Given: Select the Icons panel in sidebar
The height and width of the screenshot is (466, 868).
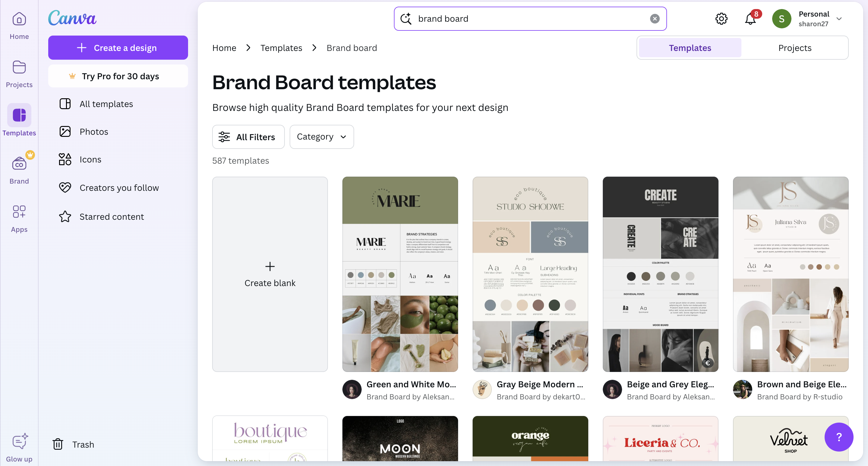Looking at the screenshot, I should pyautogui.click(x=91, y=159).
